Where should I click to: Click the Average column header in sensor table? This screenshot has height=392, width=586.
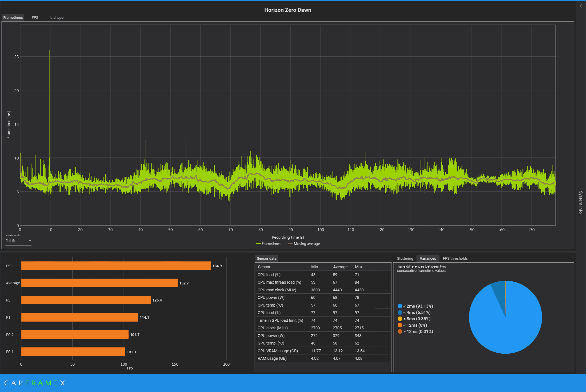click(x=340, y=267)
